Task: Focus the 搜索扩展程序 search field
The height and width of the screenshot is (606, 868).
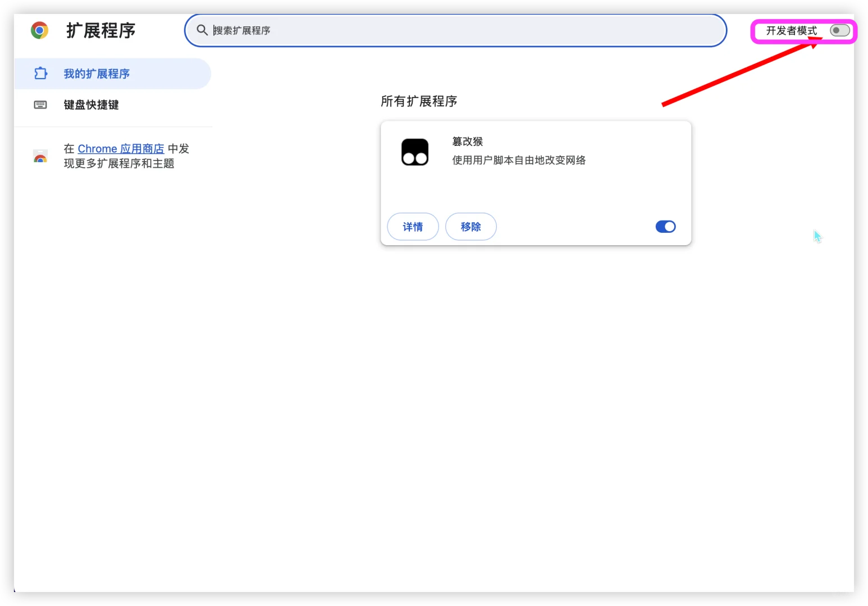Action: [x=455, y=30]
